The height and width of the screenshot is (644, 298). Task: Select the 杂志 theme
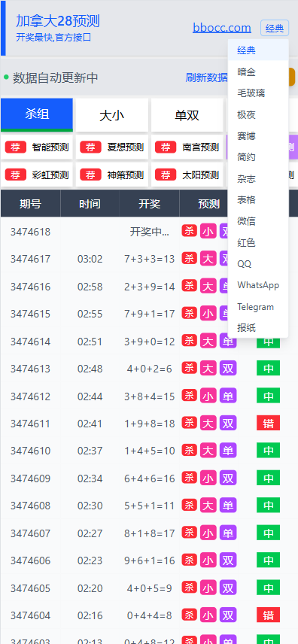[x=258, y=178]
